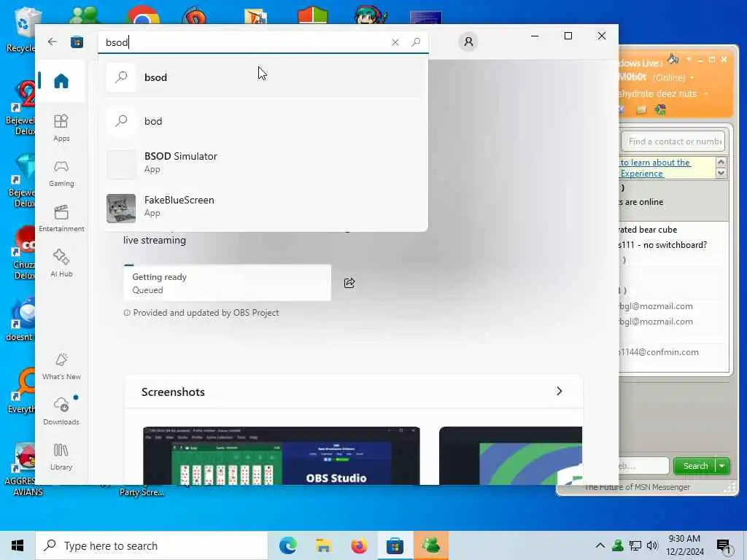747x560 pixels.
Task: Select the 'bsod' search suggestion
Action: pyautogui.click(x=263, y=77)
